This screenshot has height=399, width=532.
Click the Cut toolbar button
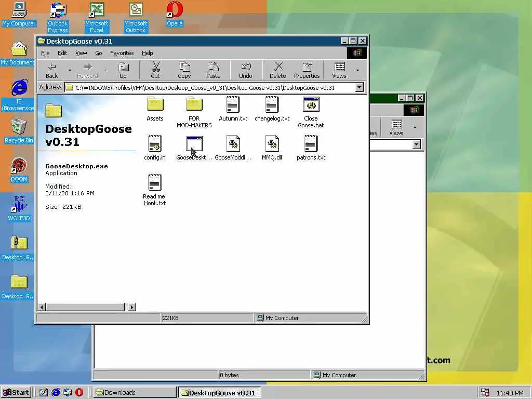(x=155, y=71)
